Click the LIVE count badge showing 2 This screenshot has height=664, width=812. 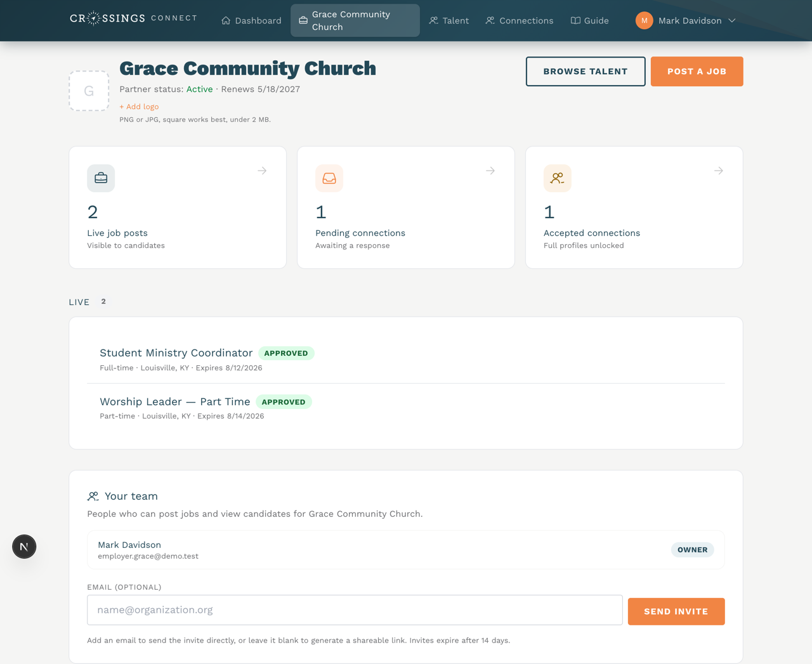(103, 301)
